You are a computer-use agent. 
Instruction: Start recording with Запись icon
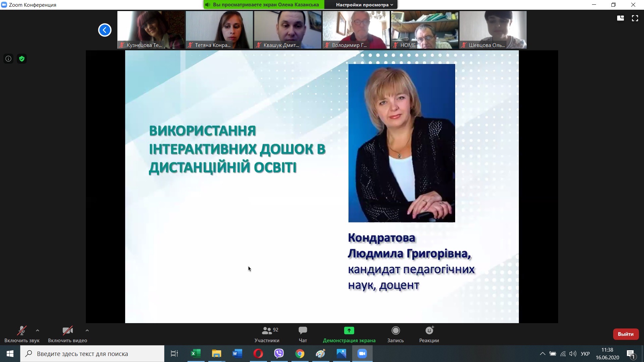click(395, 331)
